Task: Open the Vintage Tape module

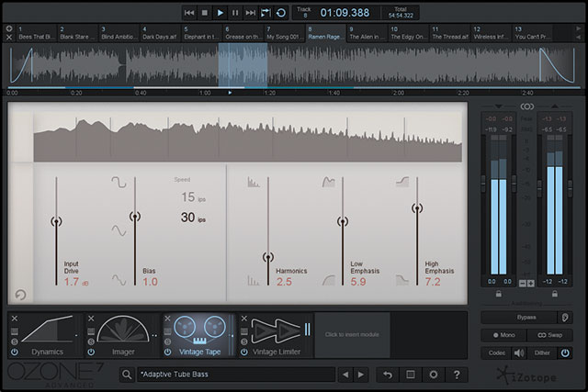Action: (x=198, y=331)
